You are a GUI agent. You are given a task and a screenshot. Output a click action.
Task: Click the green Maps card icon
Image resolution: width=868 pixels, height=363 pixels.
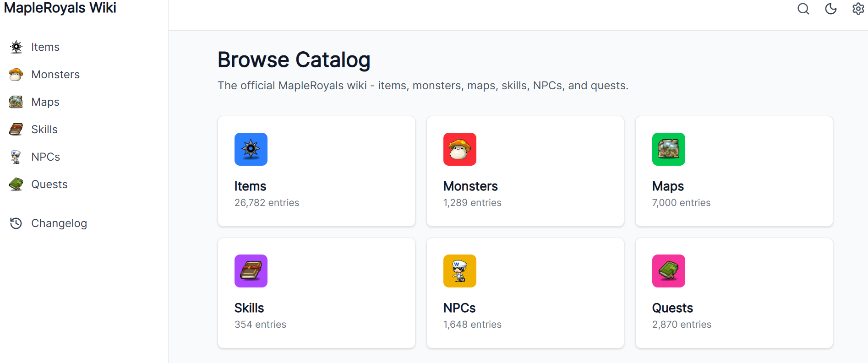669,149
